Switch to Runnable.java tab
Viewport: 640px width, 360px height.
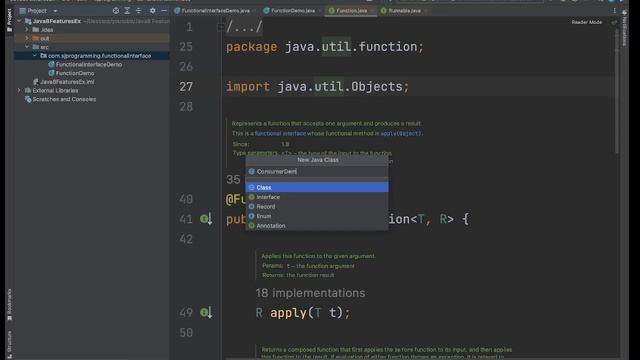404,11
